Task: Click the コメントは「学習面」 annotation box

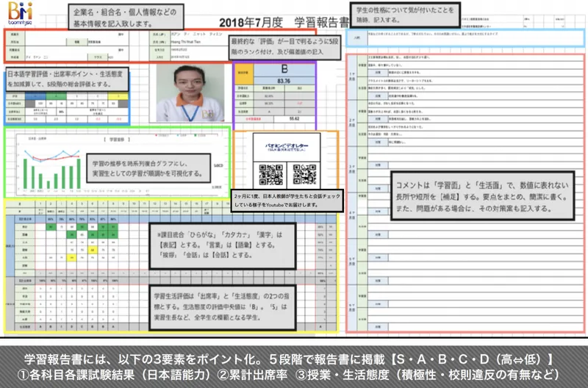Action: [483, 195]
